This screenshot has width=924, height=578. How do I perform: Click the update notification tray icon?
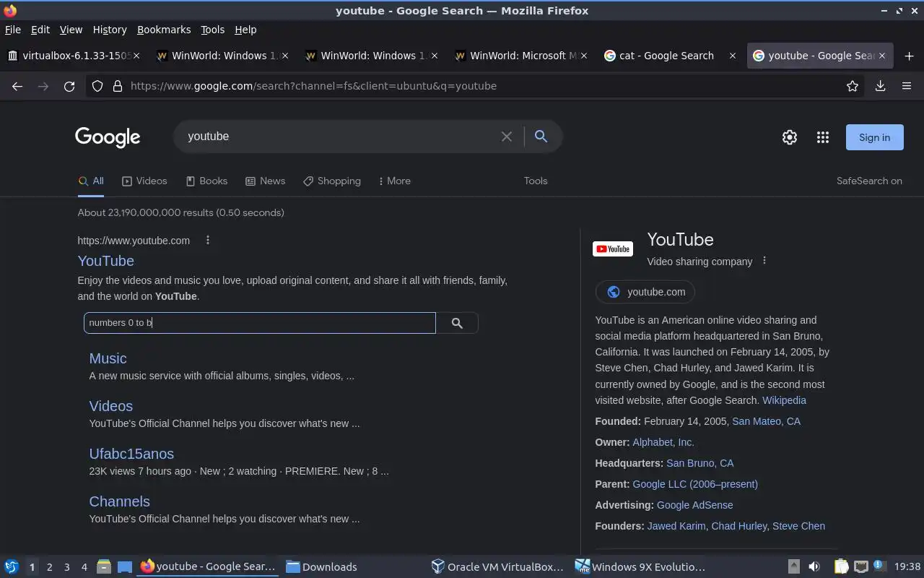click(x=879, y=566)
